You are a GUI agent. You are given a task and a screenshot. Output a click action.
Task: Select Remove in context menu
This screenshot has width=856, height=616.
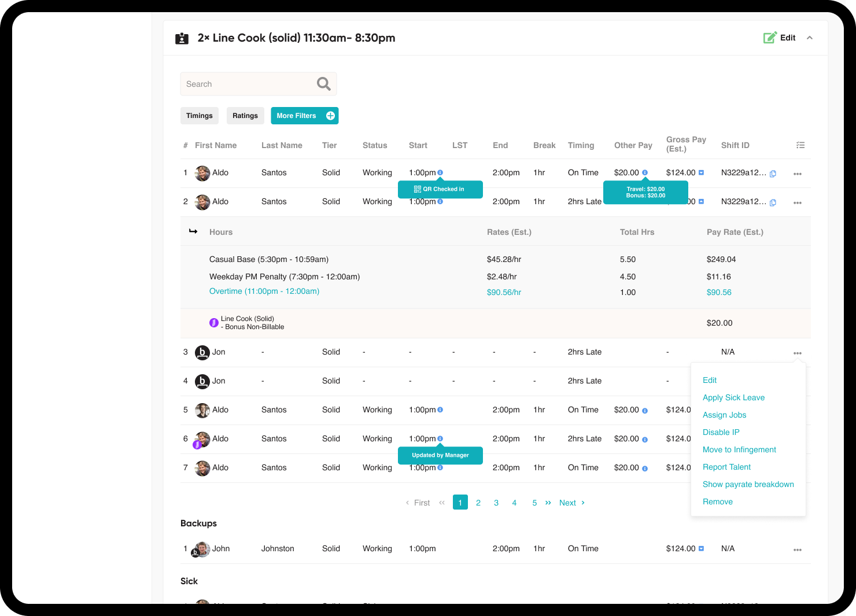[718, 501]
